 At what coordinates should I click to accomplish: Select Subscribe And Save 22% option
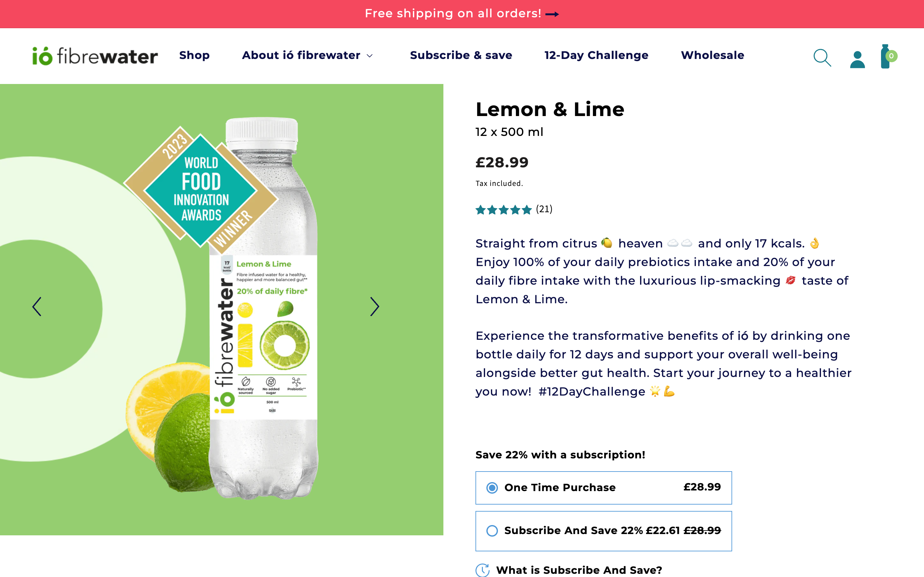(x=492, y=531)
